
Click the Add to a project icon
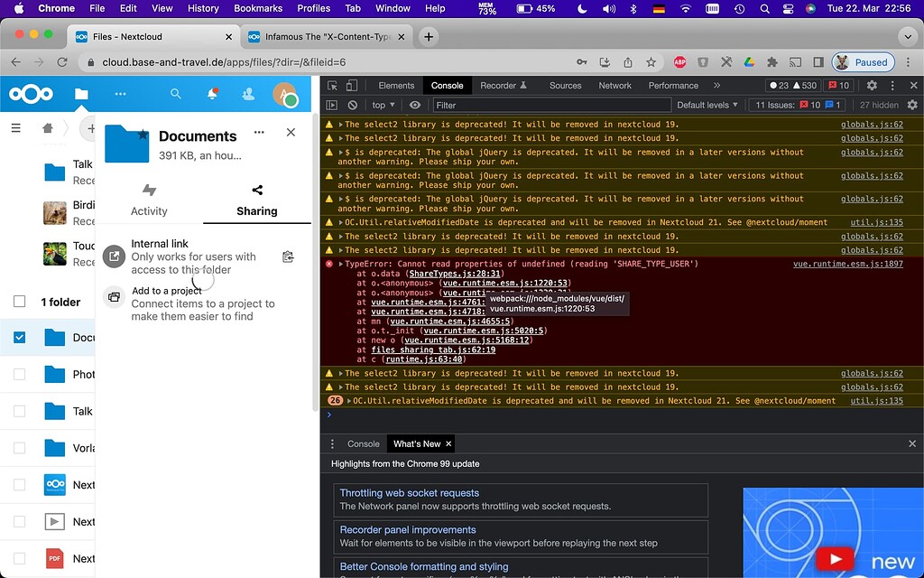[x=115, y=297]
